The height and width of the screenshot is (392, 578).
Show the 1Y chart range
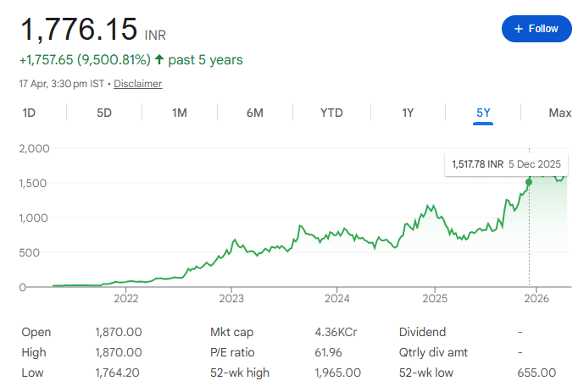tap(408, 113)
